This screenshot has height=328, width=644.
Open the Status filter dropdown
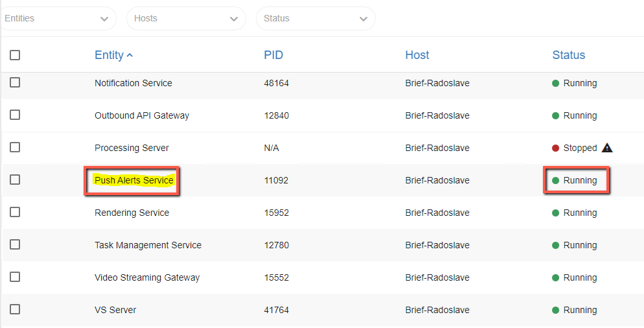(316, 19)
